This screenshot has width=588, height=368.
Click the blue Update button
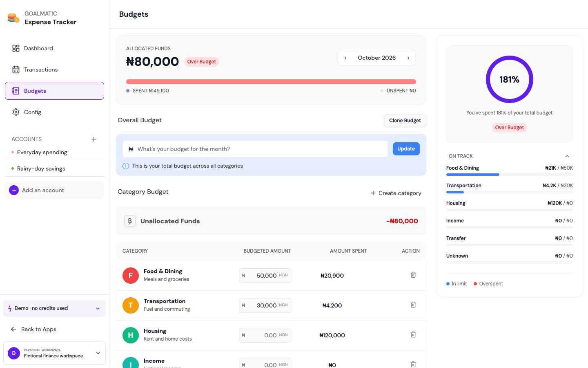406,149
